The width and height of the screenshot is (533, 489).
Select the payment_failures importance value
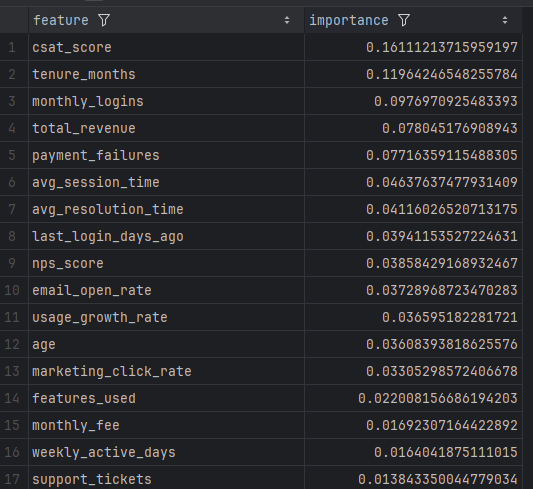tap(413, 155)
